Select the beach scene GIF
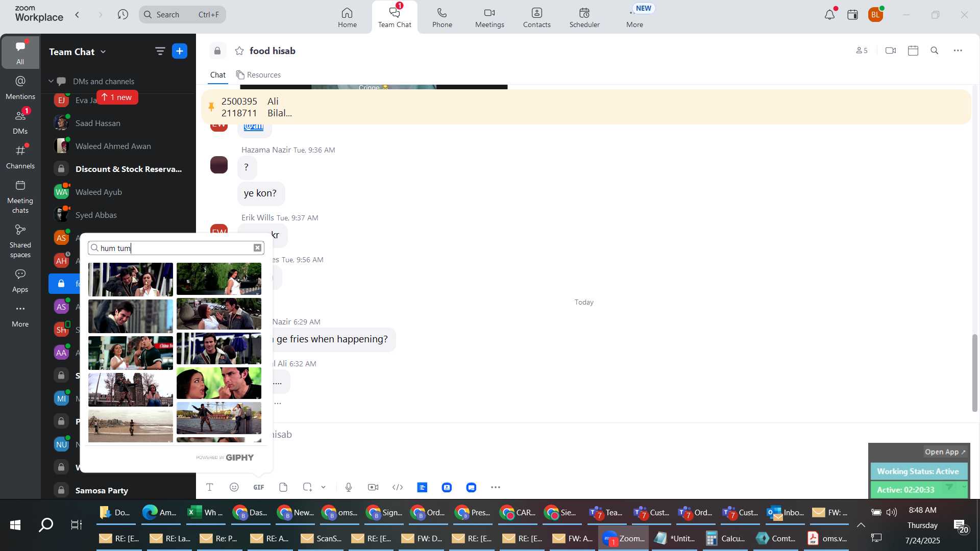 click(131, 426)
